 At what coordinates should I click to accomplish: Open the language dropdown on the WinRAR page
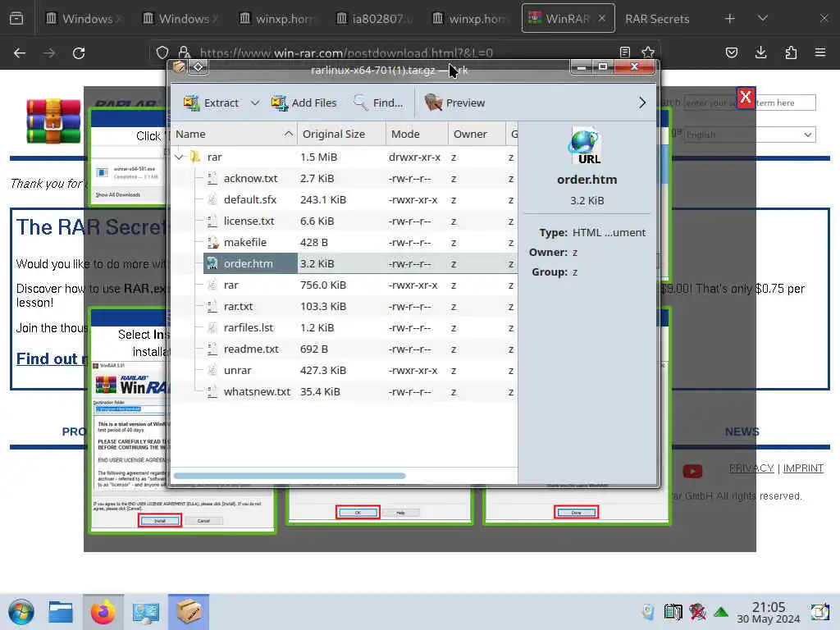[750, 135]
